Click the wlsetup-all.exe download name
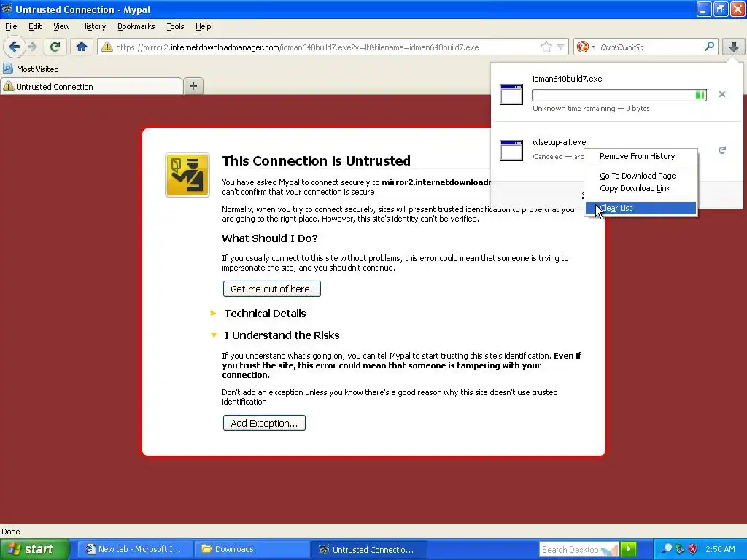The height and width of the screenshot is (560, 747). pyautogui.click(x=559, y=142)
